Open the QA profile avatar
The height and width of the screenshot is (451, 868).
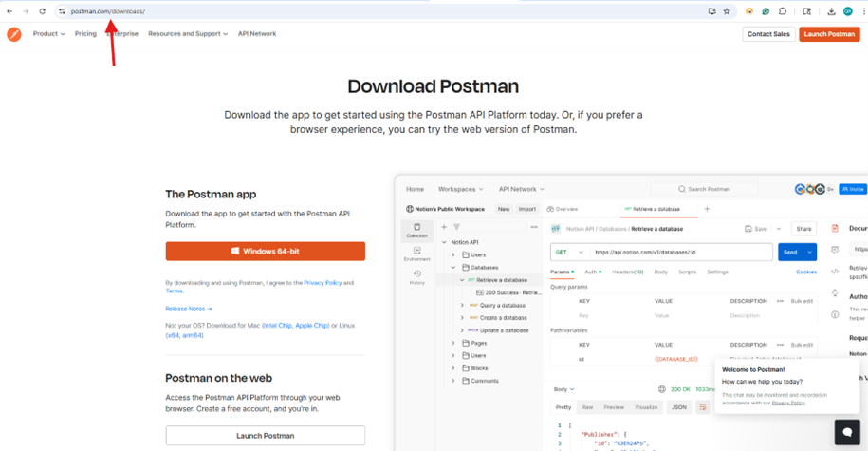pyautogui.click(x=847, y=11)
